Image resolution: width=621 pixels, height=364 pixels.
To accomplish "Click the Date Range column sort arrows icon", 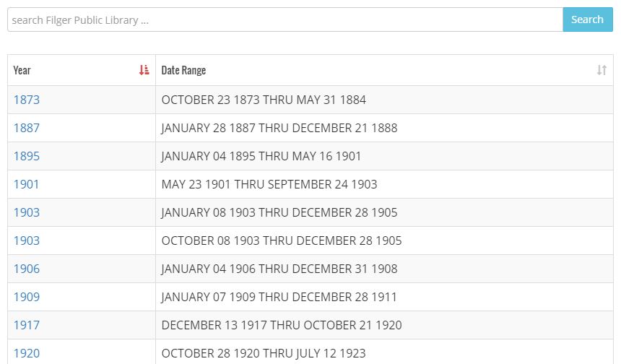I will click(602, 70).
